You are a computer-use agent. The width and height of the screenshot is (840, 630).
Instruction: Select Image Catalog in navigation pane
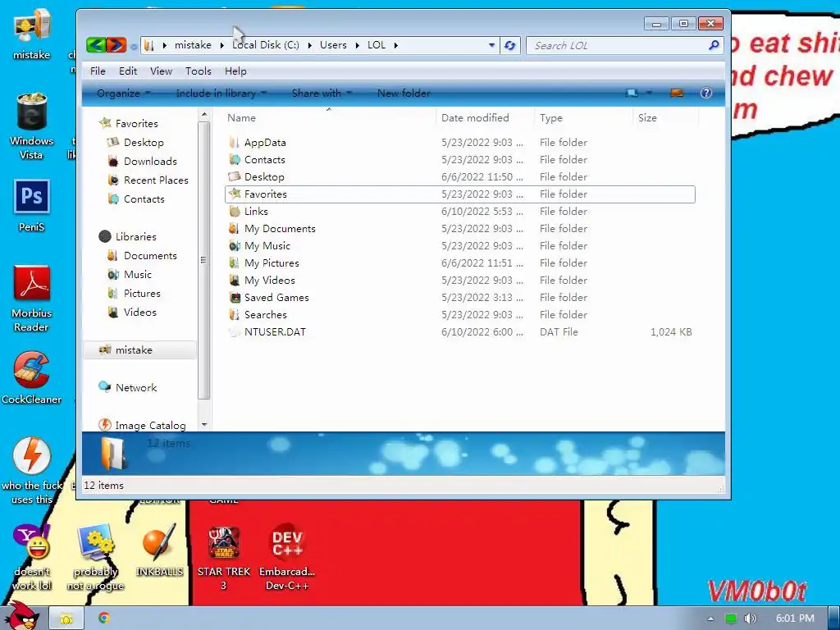pyautogui.click(x=143, y=426)
